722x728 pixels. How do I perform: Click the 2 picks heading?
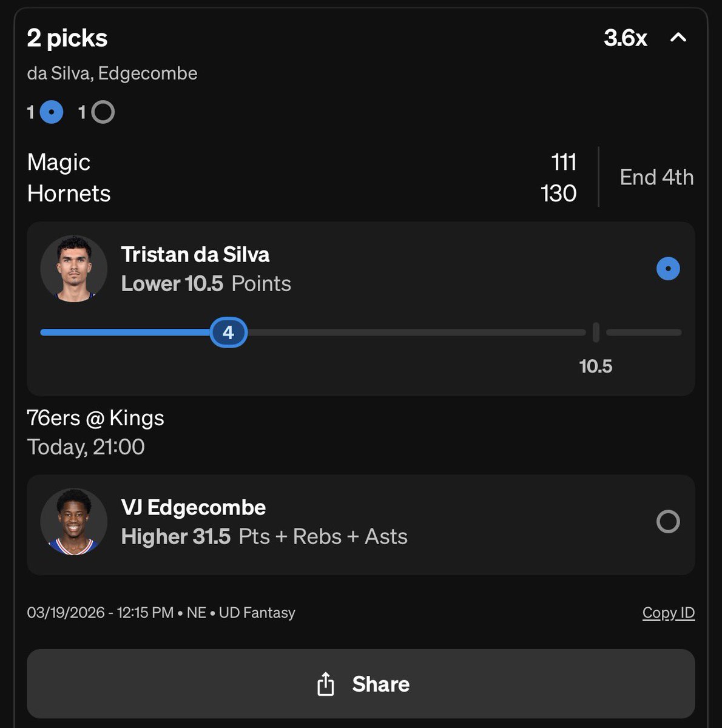pos(67,38)
